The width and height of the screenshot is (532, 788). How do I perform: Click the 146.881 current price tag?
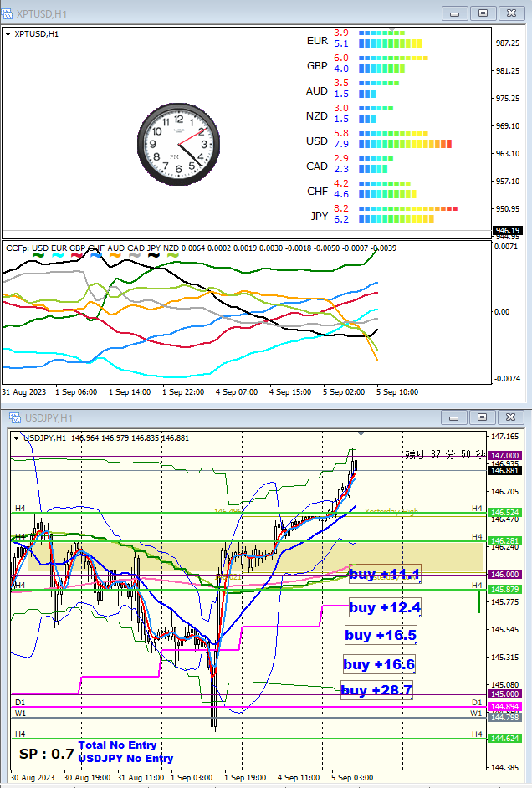(x=504, y=471)
